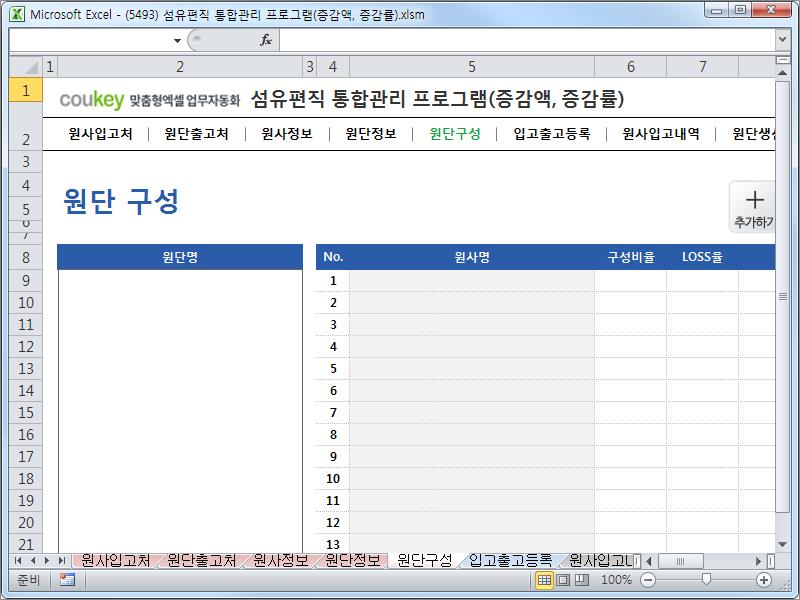Click the horizontal scrollbar thumb
The image size is (800, 600).
pyautogui.click(x=681, y=561)
